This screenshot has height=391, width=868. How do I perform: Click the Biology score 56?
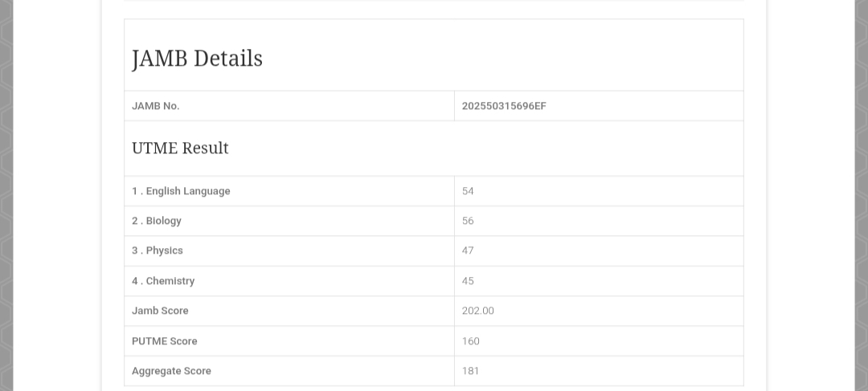[x=468, y=221]
